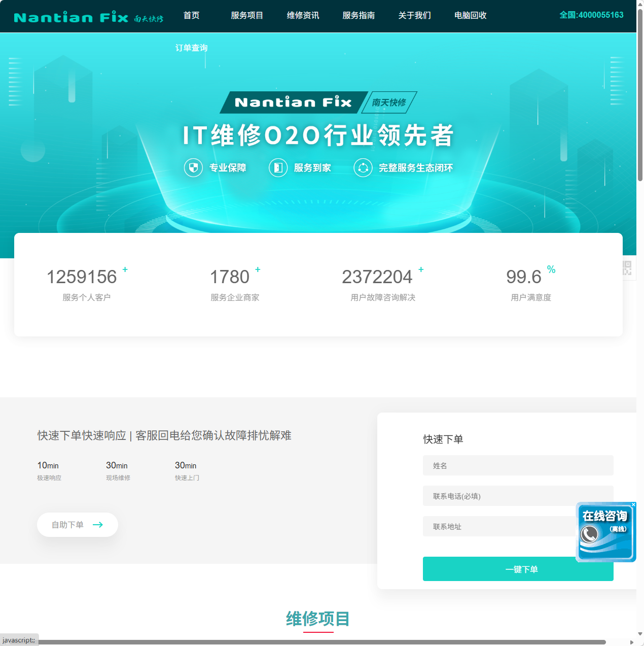644x646 pixels.
Task: Click the 自助下单 self-service order button
Action: click(77, 525)
